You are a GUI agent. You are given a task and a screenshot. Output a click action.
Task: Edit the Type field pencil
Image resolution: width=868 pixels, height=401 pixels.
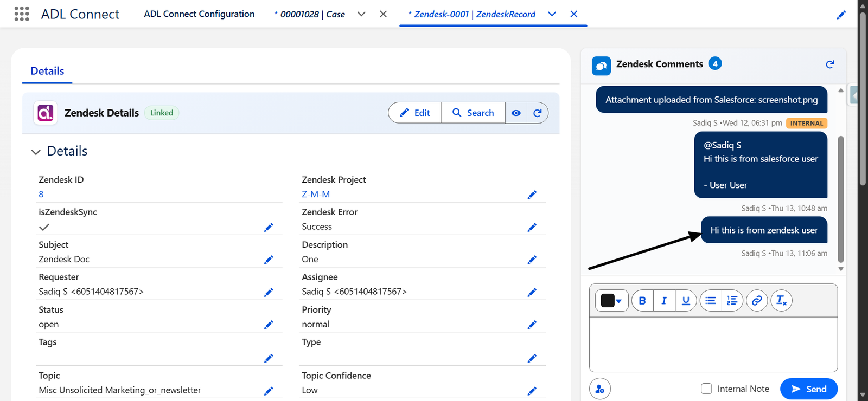click(532, 358)
